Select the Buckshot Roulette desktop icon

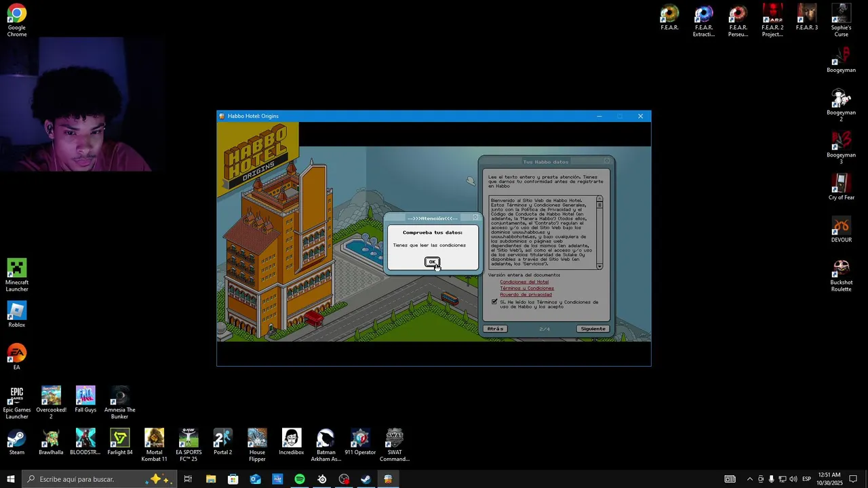point(841,274)
